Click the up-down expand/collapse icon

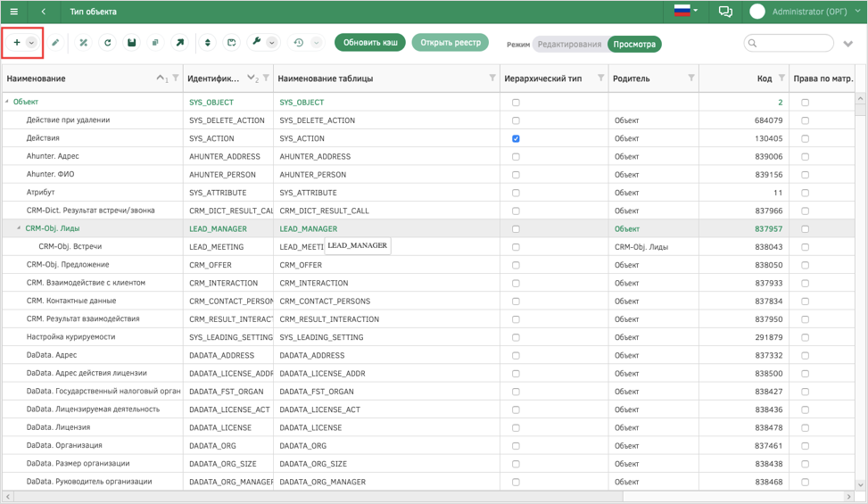208,43
